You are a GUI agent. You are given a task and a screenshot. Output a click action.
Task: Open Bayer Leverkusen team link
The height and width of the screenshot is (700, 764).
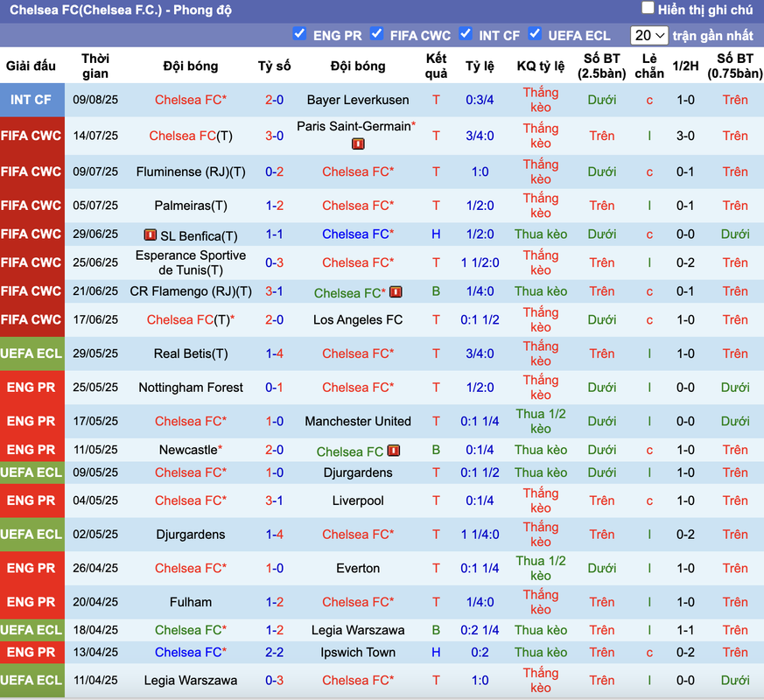[358, 100]
